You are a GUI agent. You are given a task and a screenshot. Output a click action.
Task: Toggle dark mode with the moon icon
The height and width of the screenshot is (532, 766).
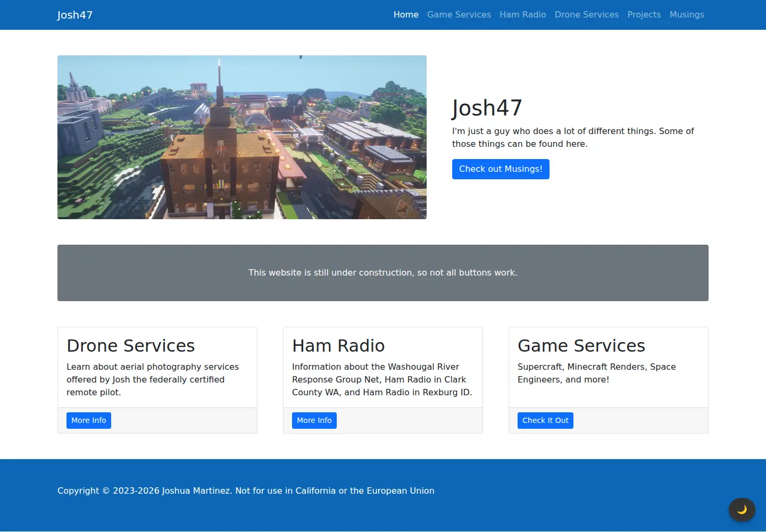[742, 510]
